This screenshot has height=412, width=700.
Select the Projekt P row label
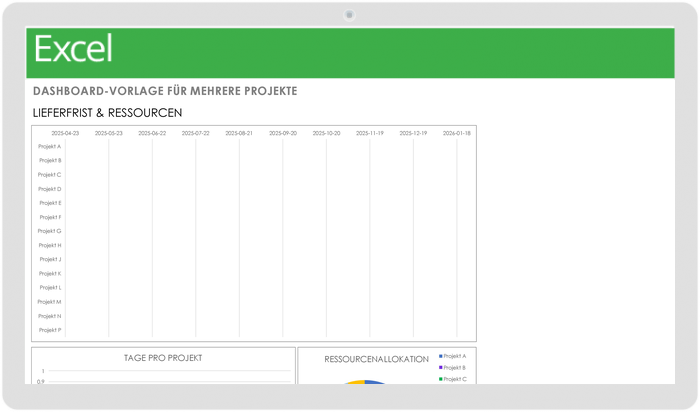point(50,330)
